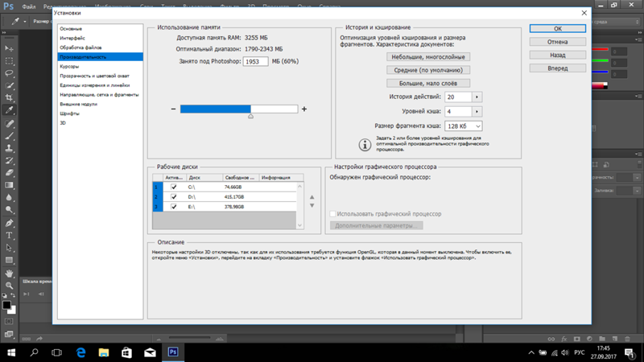This screenshot has height=362, width=644.
Task: Confirm preferences with OK button
Action: tap(557, 28)
